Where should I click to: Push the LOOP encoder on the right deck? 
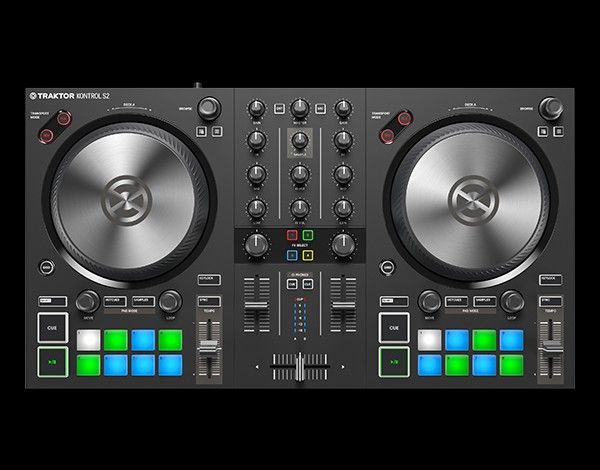coord(512,302)
